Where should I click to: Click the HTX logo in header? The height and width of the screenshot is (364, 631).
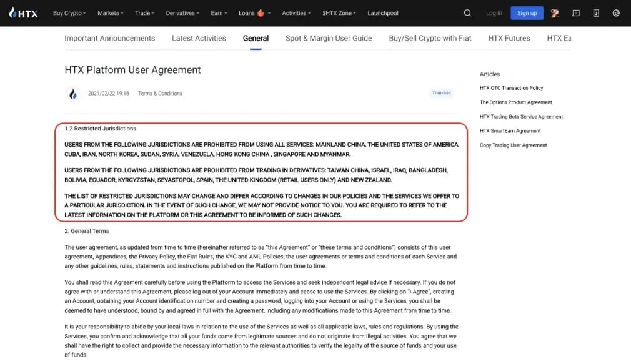pos(23,13)
